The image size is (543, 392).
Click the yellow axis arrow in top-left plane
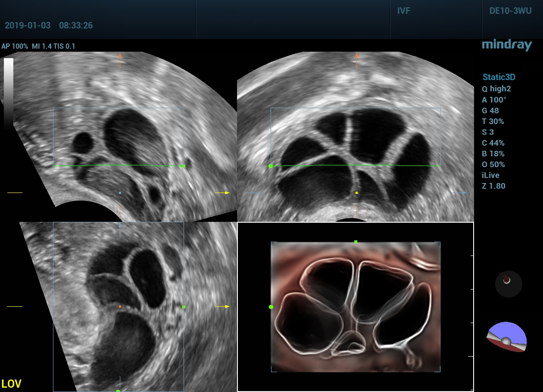222,193
